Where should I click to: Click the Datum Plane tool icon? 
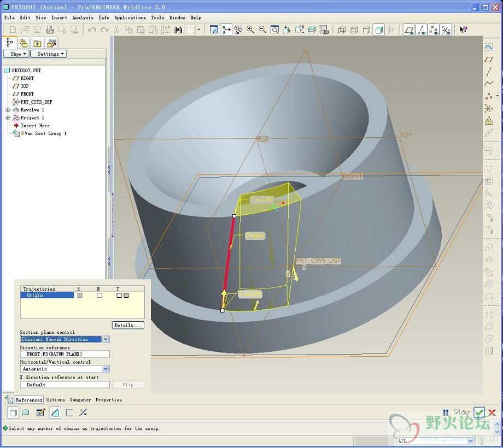tap(489, 60)
